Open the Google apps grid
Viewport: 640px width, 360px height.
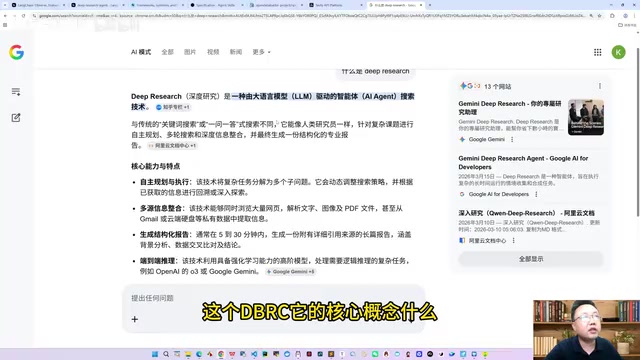click(x=598, y=52)
